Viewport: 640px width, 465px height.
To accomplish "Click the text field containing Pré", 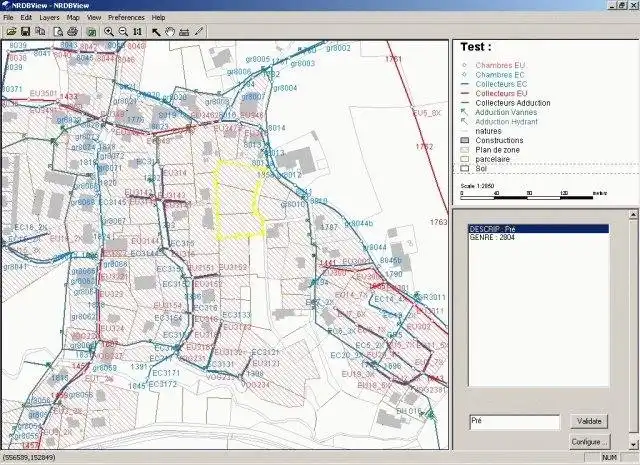I will (515, 422).
